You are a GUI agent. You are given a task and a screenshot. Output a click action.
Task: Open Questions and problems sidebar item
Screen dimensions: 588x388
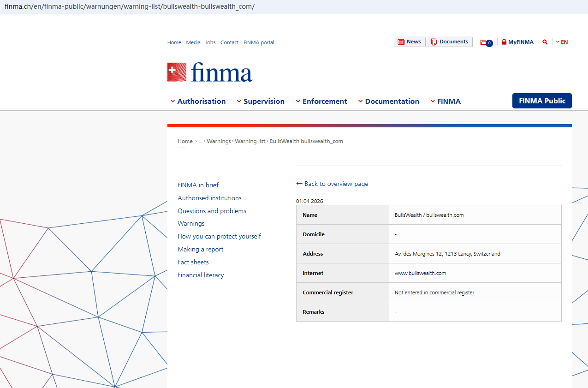[x=212, y=211]
